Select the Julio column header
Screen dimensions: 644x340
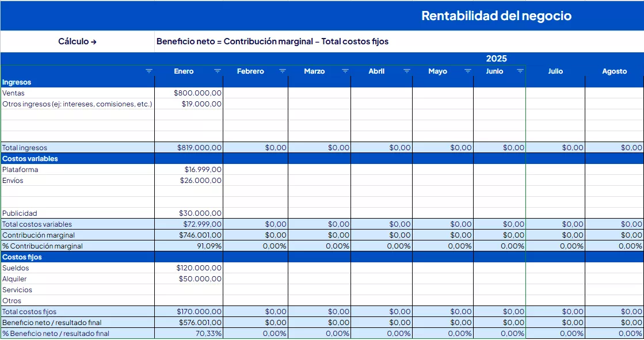coord(555,71)
